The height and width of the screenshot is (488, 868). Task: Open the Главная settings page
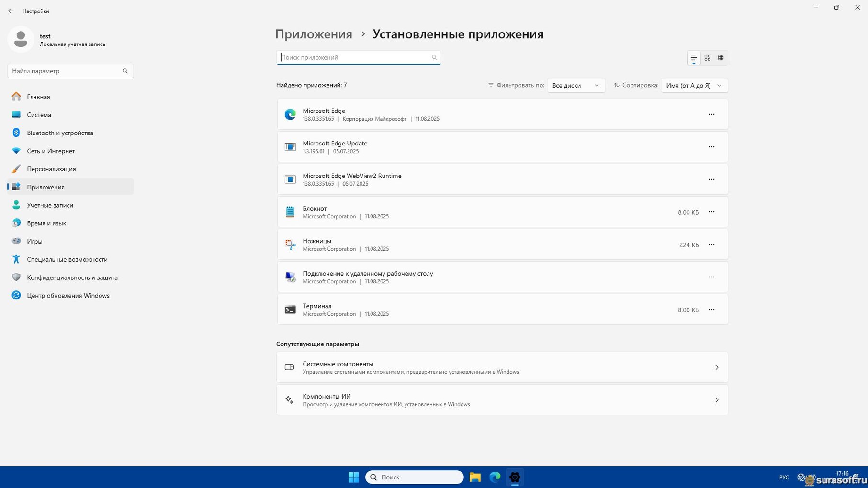click(70, 97)
